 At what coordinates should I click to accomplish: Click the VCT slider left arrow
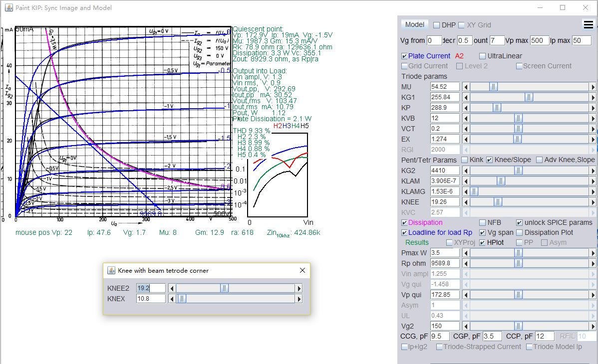[x=466, y=129]
